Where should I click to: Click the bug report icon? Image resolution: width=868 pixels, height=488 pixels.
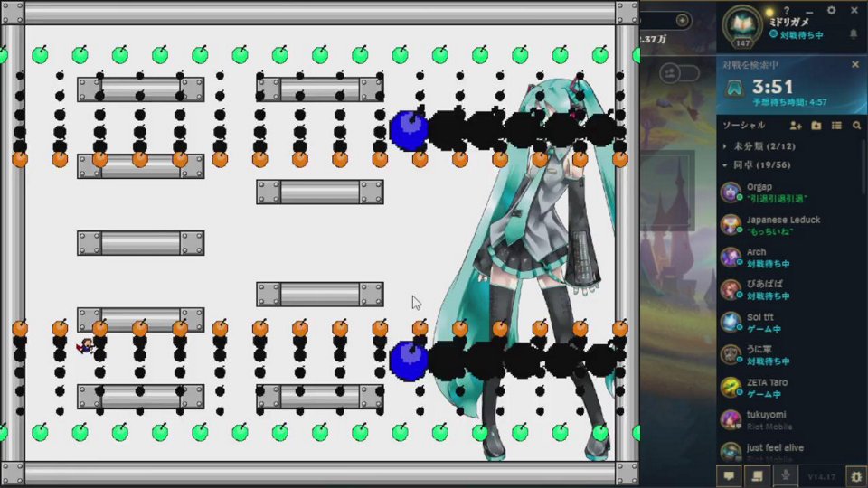[x=856, y=476]
